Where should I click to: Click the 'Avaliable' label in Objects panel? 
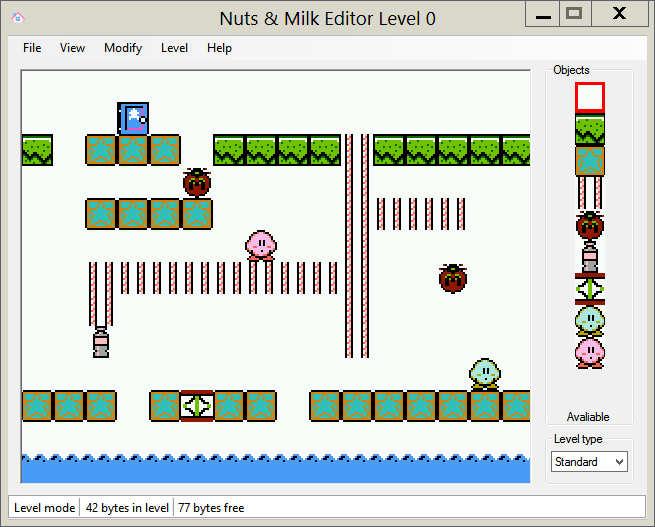click(x=588, y=417)
